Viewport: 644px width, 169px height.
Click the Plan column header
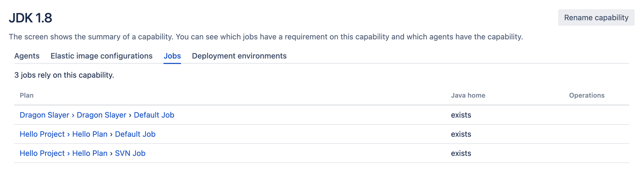pos(27,95)
